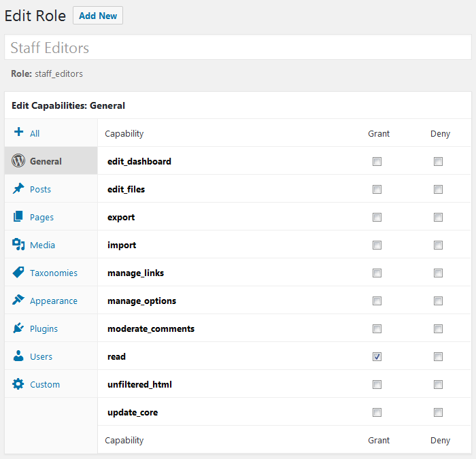Grant the import capability
This screenshot has width=476, height=459.
pos(377,245)
